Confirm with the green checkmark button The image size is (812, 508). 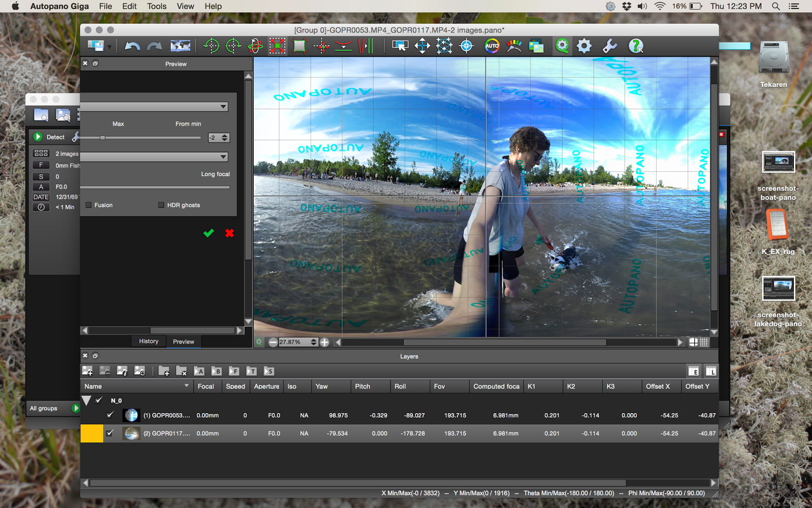tap(209, 233)
